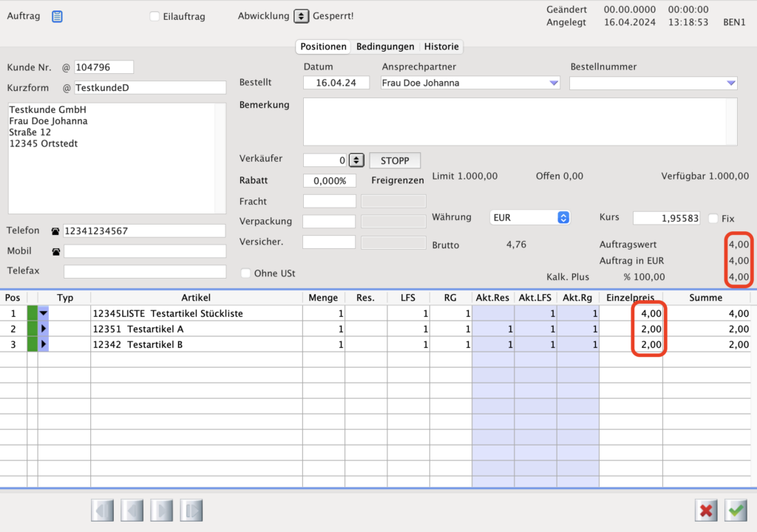Image resolution: width=757 pixels, height=532 pixels.
Task: Go to the previous record arrow button
Action: pyautogui.click(x=132, y=510)
